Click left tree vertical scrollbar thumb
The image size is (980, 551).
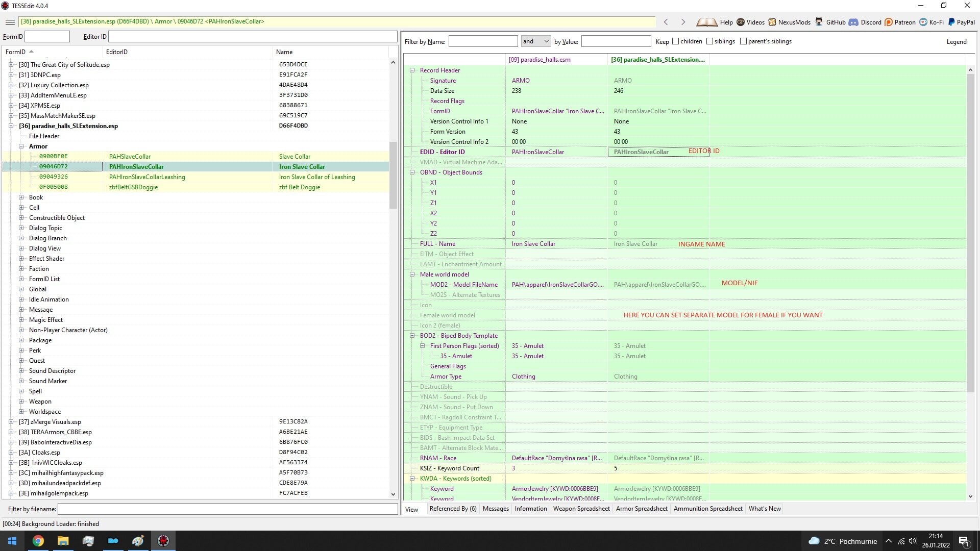[x=393, y=175]
